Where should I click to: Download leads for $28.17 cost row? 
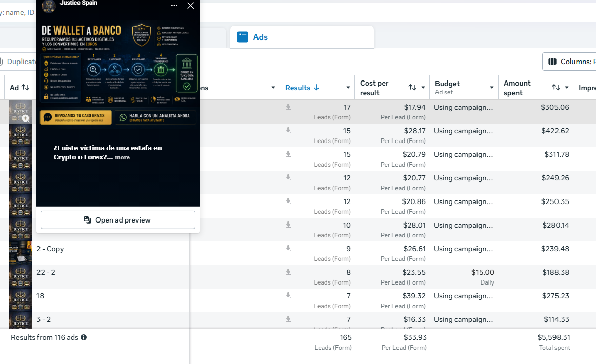(288, 130)
